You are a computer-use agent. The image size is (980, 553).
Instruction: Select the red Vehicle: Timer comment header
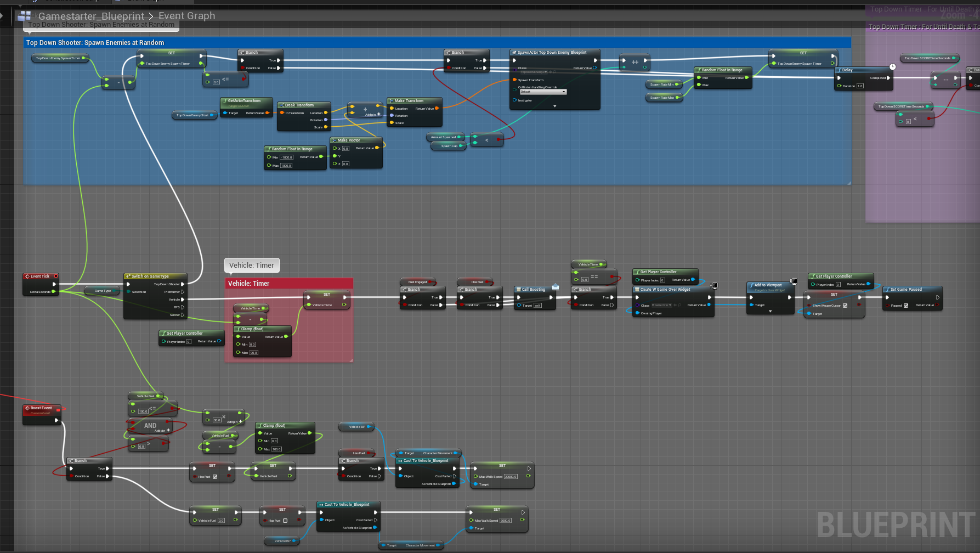[289, 284]
